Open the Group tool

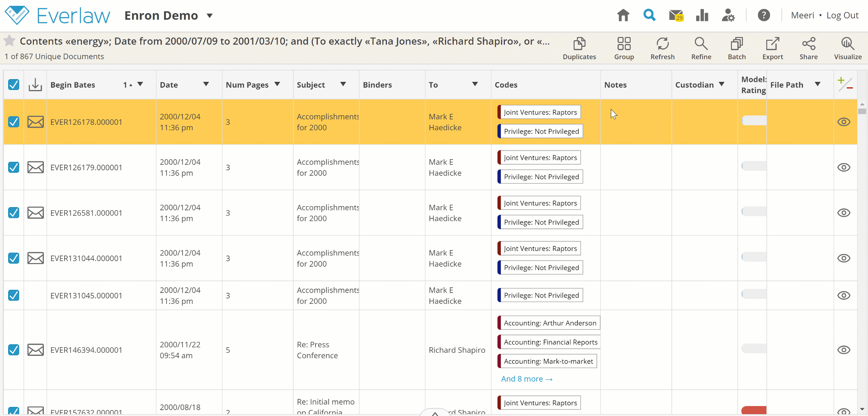click(624, 48)
